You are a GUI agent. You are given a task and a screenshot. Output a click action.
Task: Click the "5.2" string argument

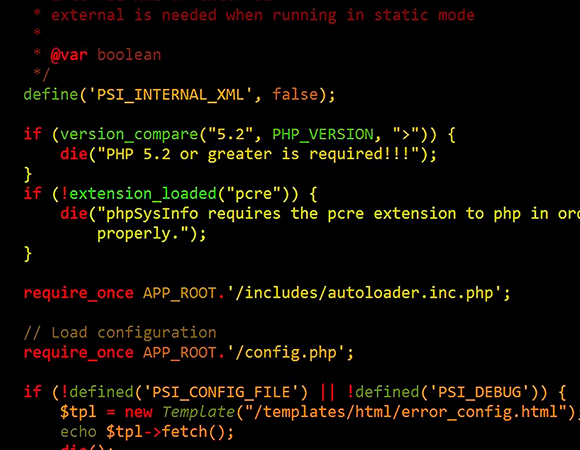click(x=231, y=134)
